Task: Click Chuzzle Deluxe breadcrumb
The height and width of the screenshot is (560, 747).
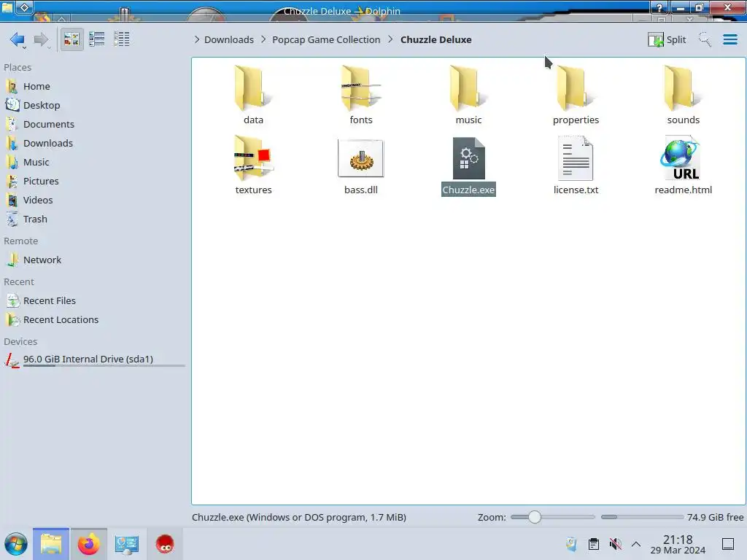Action: (436, 39)
